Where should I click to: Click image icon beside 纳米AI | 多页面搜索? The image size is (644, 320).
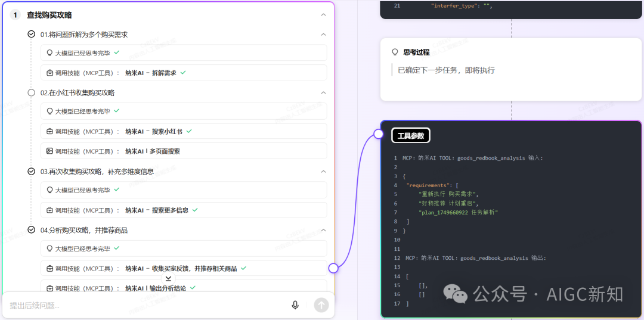[x=49, y=151]
